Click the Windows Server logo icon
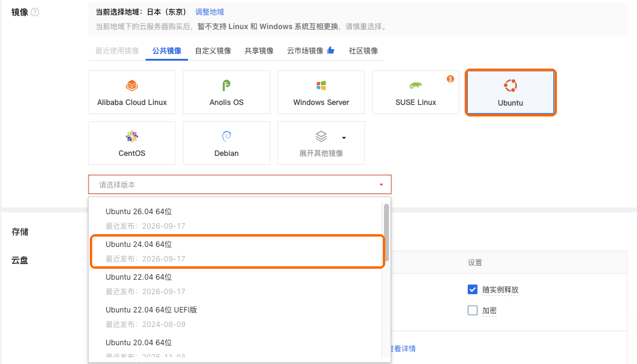 coord(321,86)
